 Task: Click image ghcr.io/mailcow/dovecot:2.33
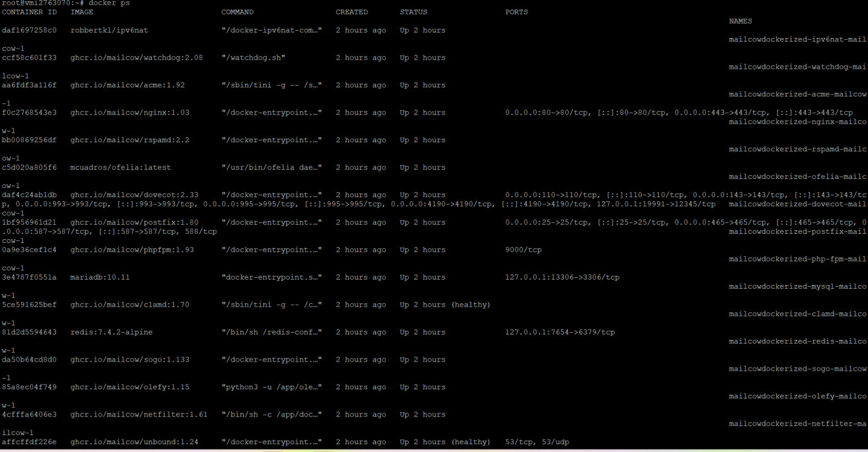(134, 195)
